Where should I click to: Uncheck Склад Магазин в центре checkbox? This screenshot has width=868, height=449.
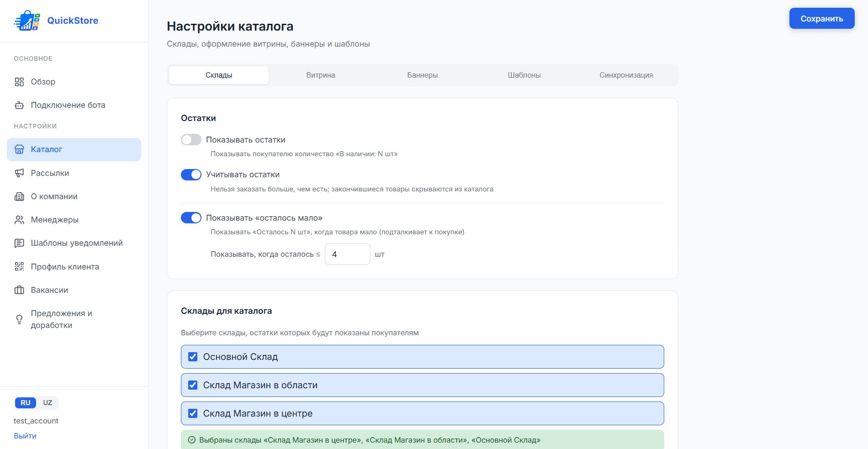(193, 413)
